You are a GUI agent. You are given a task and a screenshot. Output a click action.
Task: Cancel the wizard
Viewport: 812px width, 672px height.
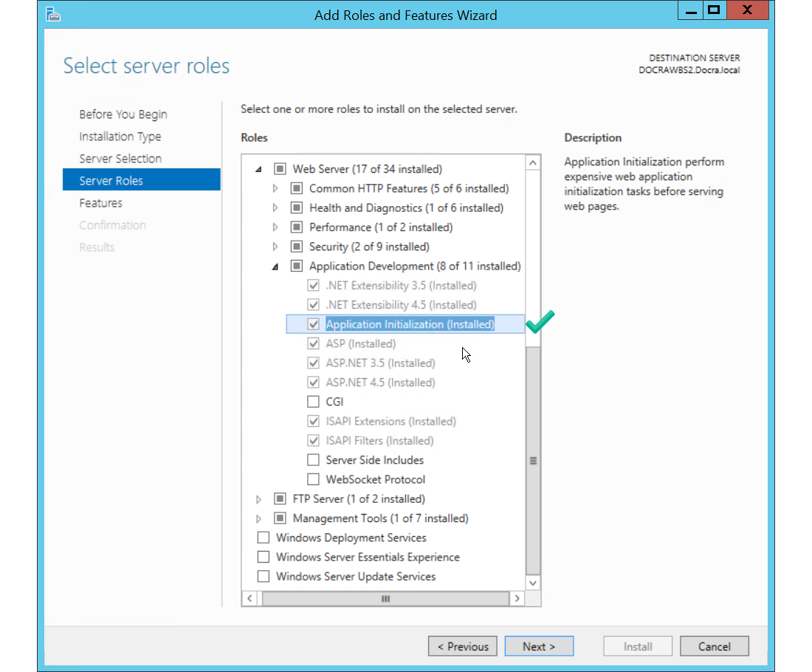[x=714, y=646]
